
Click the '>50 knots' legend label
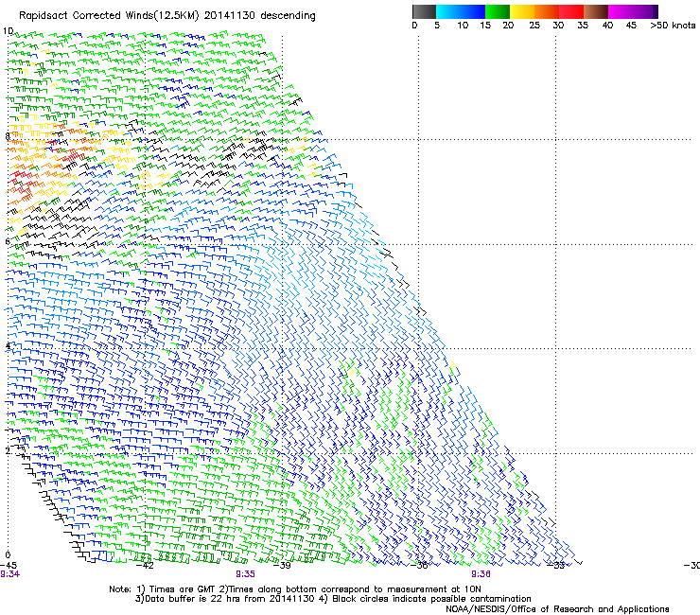(x=673, y=26)
